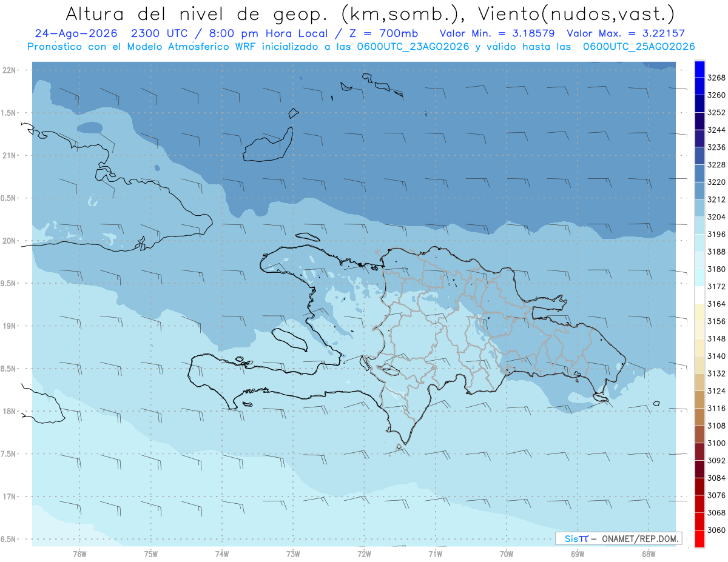Click the colorbar value 3084
This screenshot has width=728, height=562.
point(716,478)
